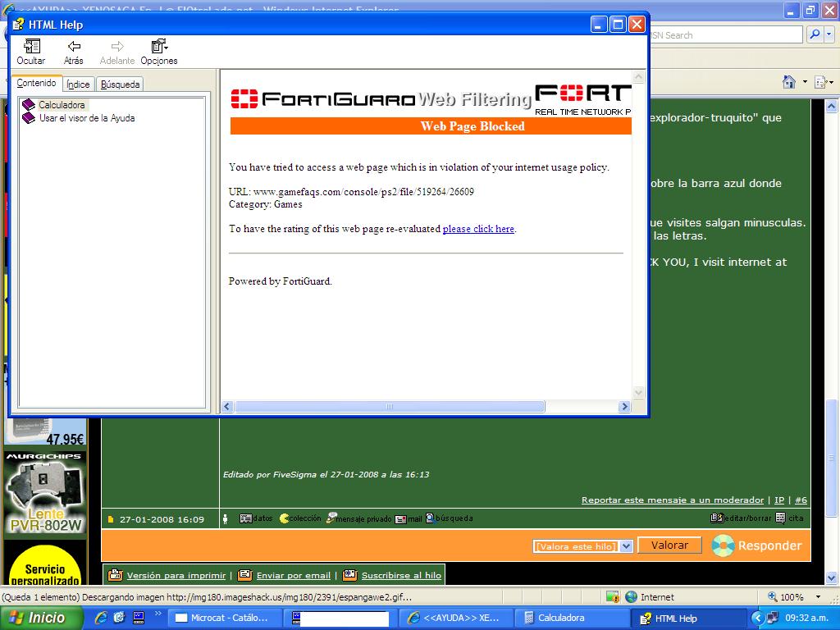Switch to the Contenido tab
Image resolution: width=840 pixels, height=630 pixels.
36,83
